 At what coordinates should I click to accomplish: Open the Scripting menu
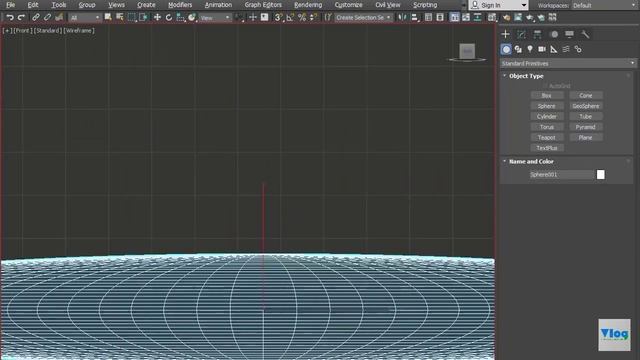tap(425, 5)
